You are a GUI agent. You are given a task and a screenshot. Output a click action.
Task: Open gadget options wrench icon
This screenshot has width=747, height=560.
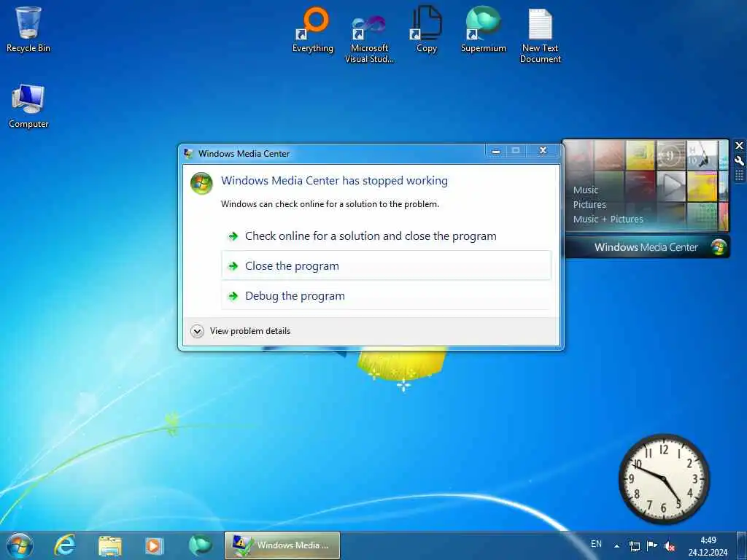pyautogui.click(x=740, y=161)
